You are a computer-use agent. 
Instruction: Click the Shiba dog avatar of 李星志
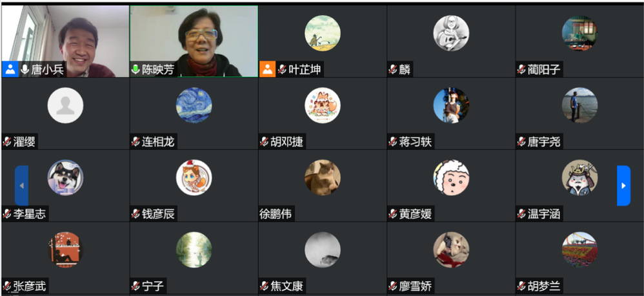65,177
